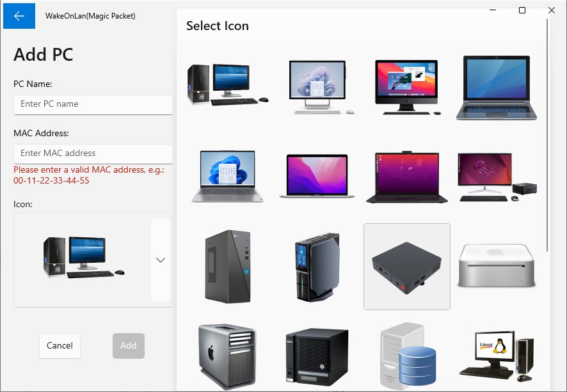This screenshot has height=392, width=567.
Task: Focus the Enter PC name field
Action: (x=93, y=105)
